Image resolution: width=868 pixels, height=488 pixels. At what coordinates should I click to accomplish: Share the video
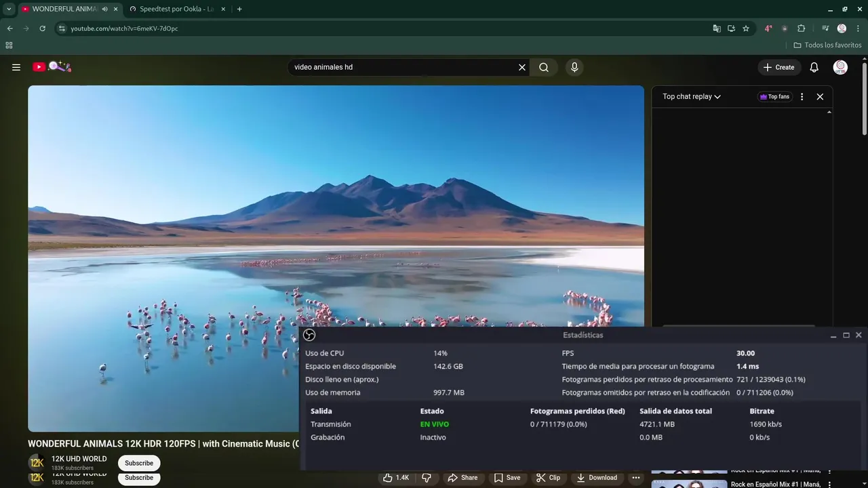462,477
